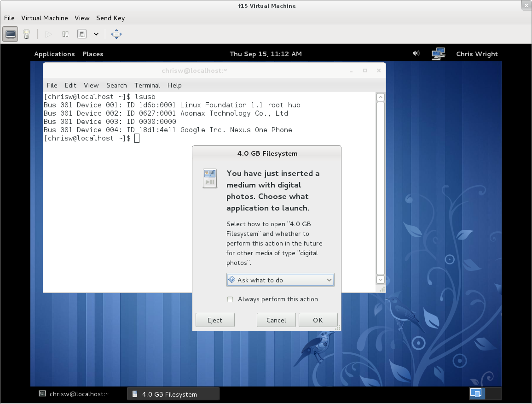Viewport: 532px width, 404px height.
Task: Click the terminal vertical scrollbar track
Action: (380, 188)
